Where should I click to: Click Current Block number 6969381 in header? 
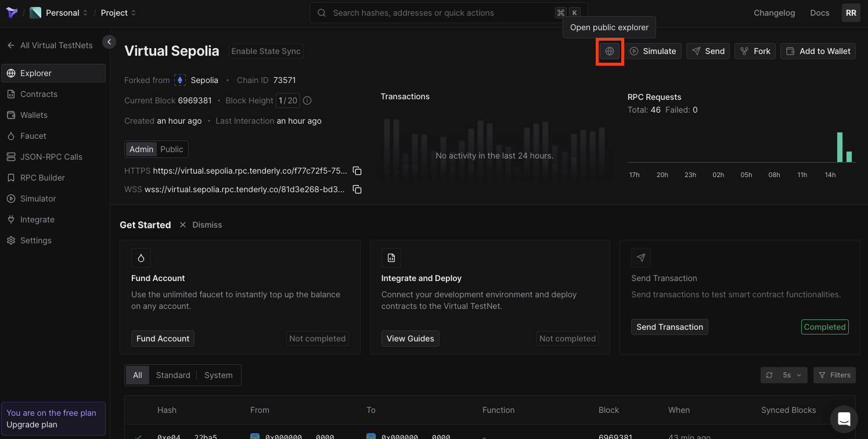(195, 100)
